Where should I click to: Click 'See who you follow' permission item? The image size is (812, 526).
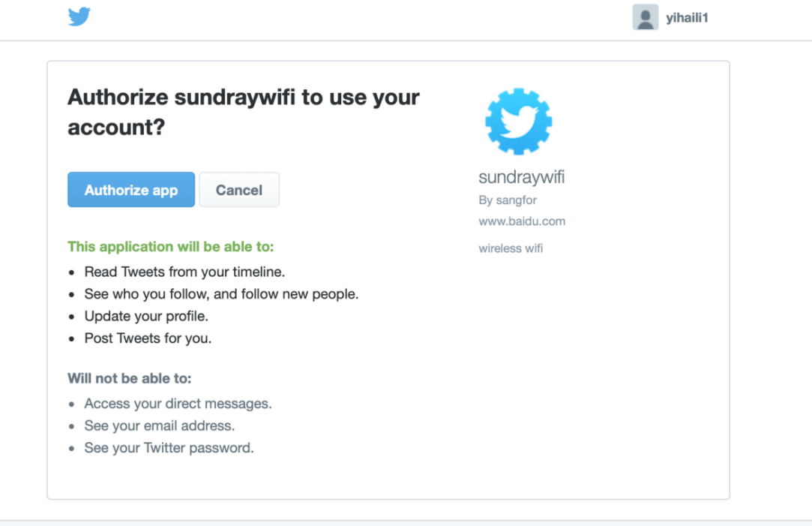click(x=221, y=294)
